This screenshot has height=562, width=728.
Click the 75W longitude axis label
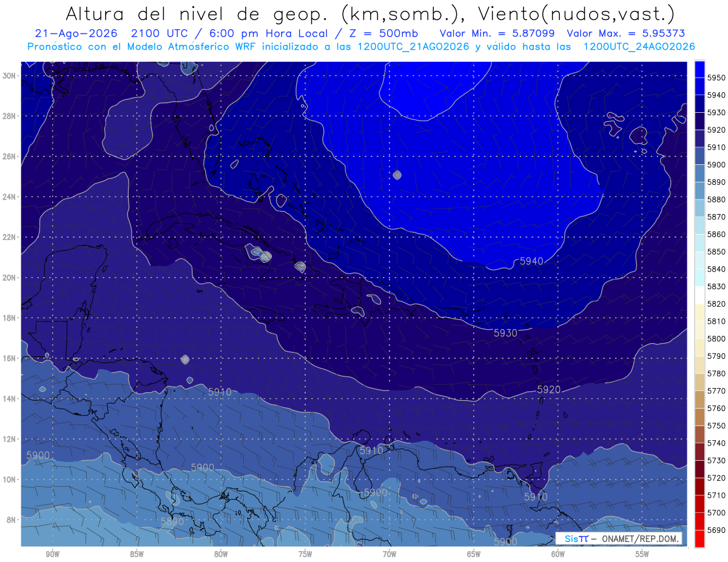(x=305, y=554)
